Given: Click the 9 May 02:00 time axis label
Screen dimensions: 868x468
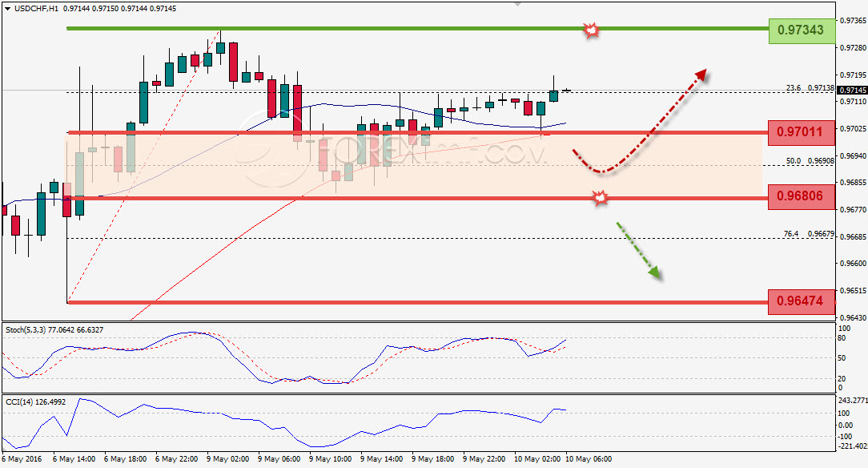Looking at the screenshot, I should pos(228,458).
